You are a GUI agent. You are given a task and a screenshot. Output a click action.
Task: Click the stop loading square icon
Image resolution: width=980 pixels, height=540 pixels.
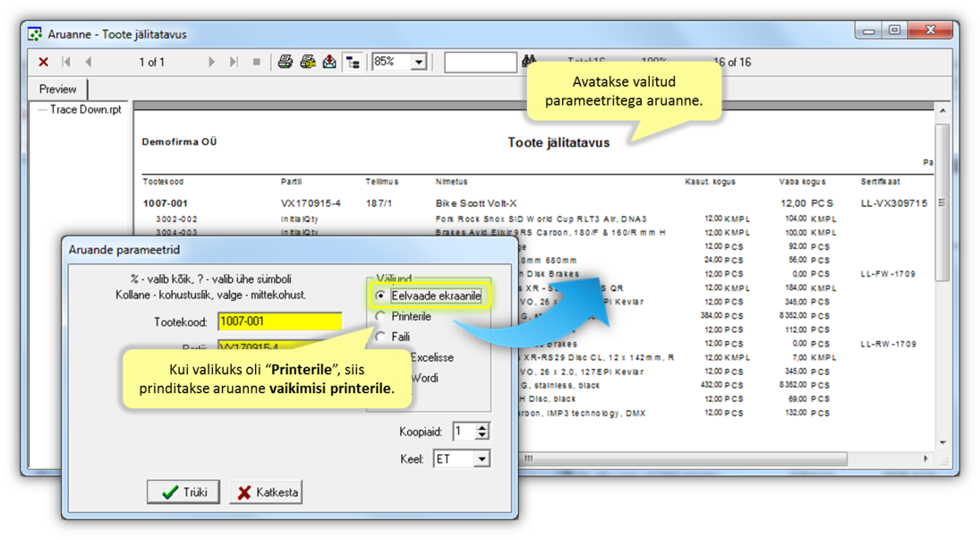256,62
